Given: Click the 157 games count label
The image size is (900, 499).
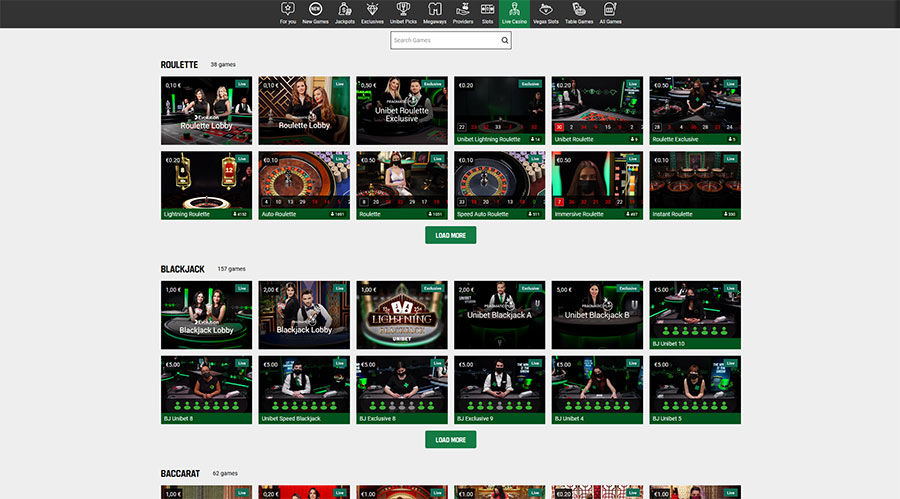Looking at the screenshot, I should click(231, 269).
